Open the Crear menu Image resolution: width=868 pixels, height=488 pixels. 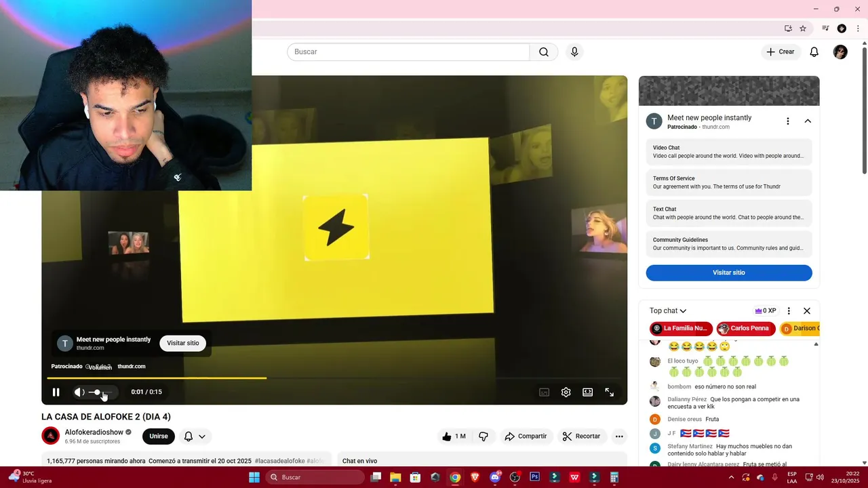(x=781, y=52)
